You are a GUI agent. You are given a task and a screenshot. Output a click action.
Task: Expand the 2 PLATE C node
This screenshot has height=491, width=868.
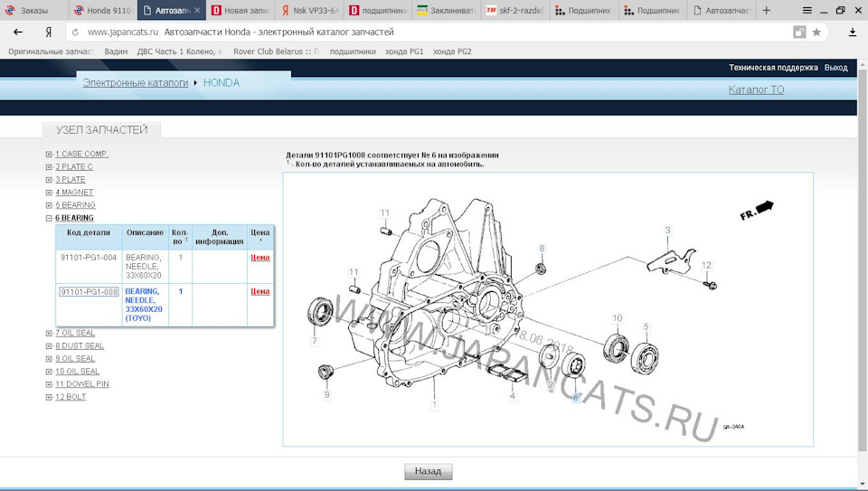pyautogui.click(x=49, y=166)
